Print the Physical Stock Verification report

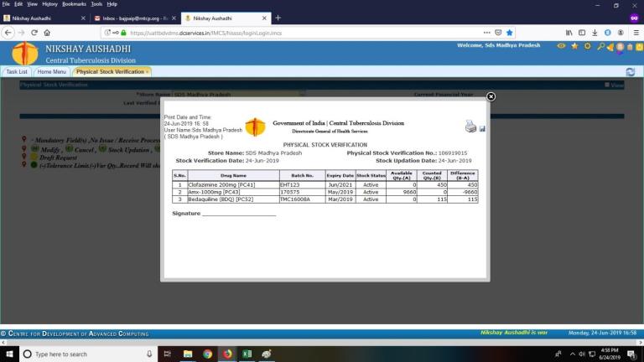click(x=470, y=127)
